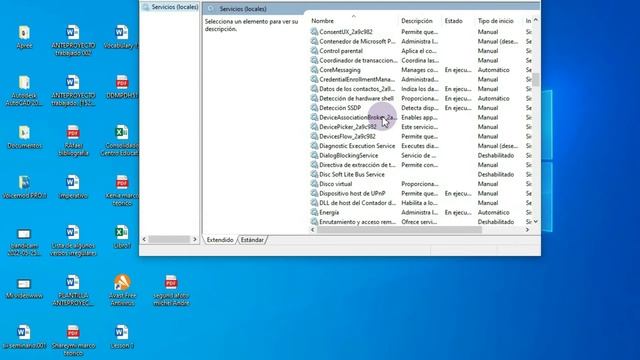640x360 pixels.
Task: Click the Control parental service icon
Action: (314, 51)
